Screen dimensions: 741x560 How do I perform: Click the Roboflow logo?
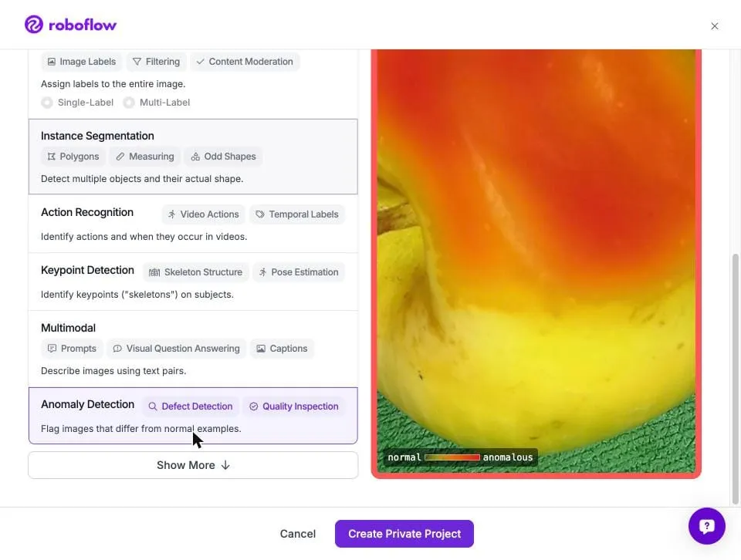[x=70, y=25]
